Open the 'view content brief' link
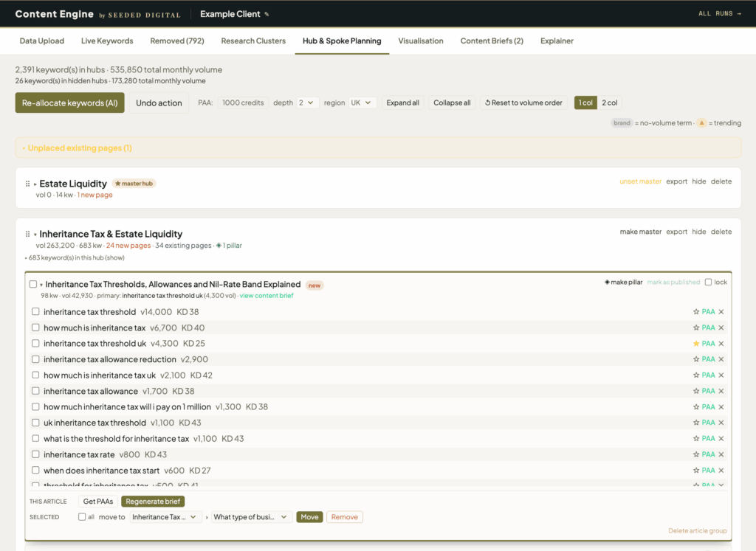Image resolution: width=756 pixels, height=551 pixels. pos(266,296)
